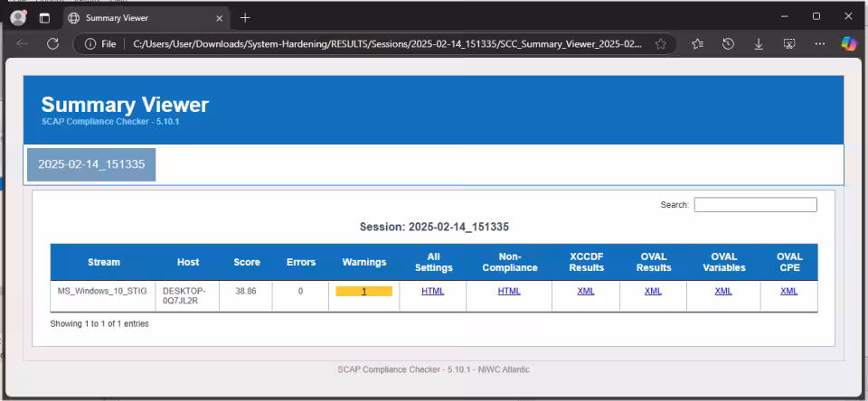The width and height of the screenshot is (868, 401).
Task: Open the tab actions menu icon
Action: click(44, 17)
